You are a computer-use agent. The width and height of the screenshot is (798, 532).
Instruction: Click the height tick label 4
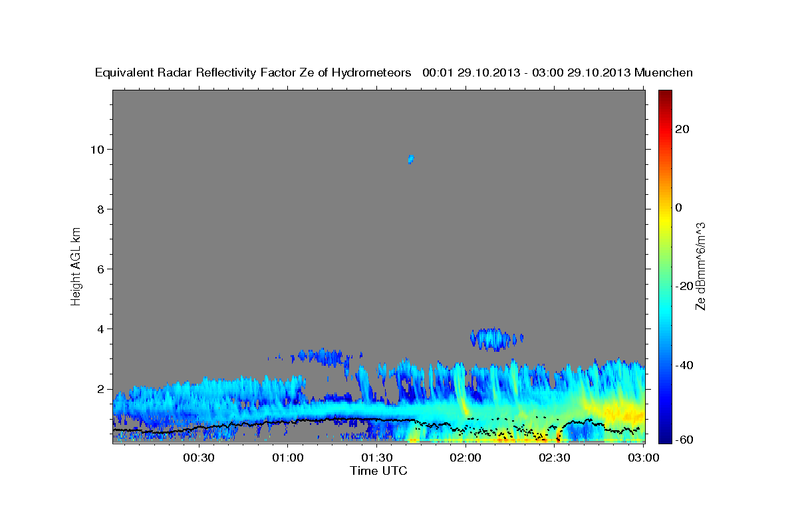point(102,329)
